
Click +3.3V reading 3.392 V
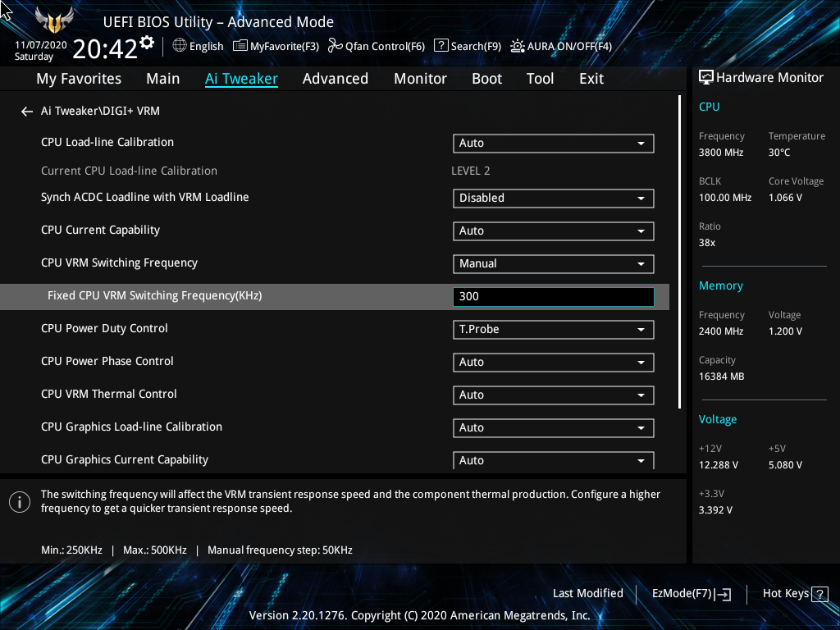(715, 510)
